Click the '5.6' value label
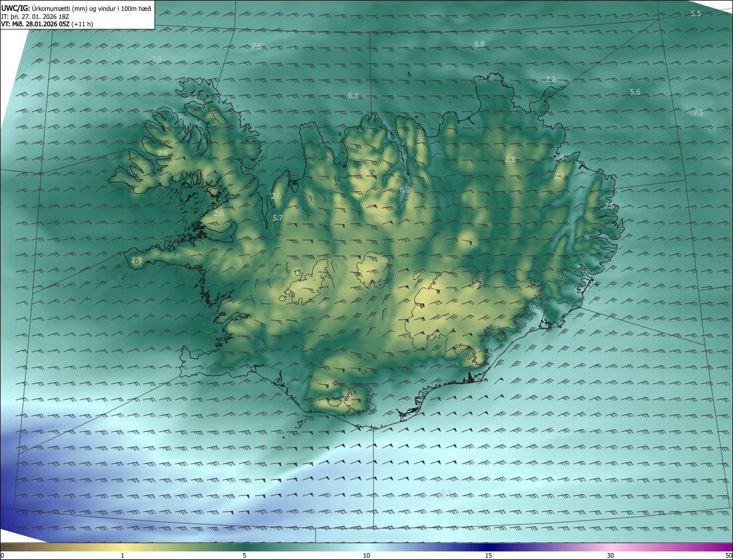This screenshot has height=560, width=733. (635, 92)
